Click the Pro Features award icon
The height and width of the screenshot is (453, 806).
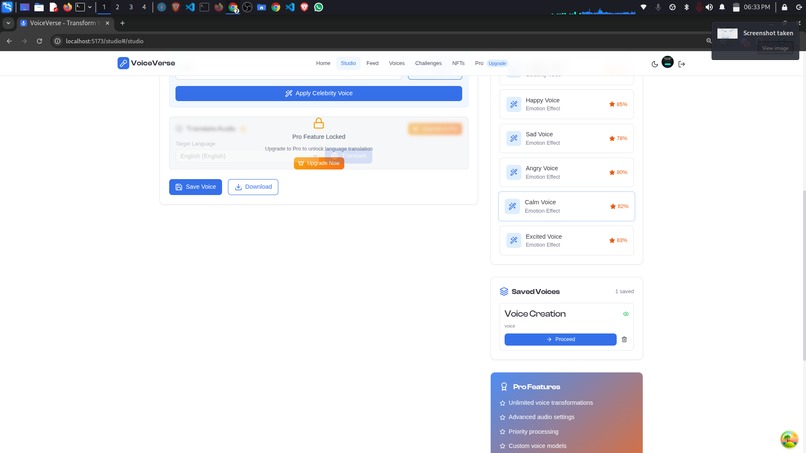(504, 387)
